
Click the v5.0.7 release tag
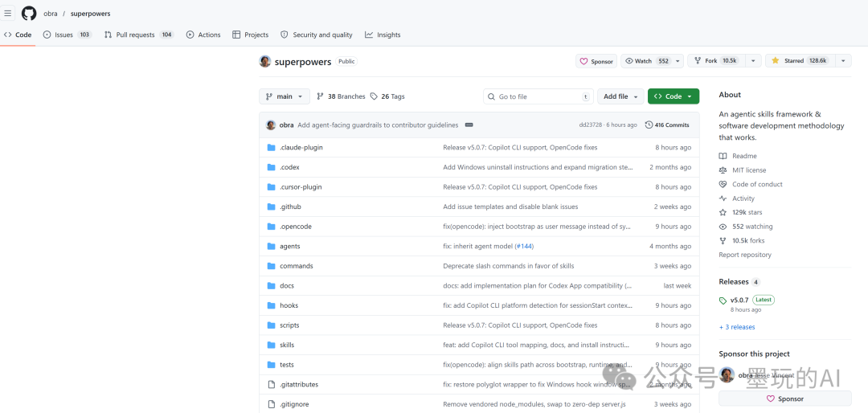tap(739, 300)
